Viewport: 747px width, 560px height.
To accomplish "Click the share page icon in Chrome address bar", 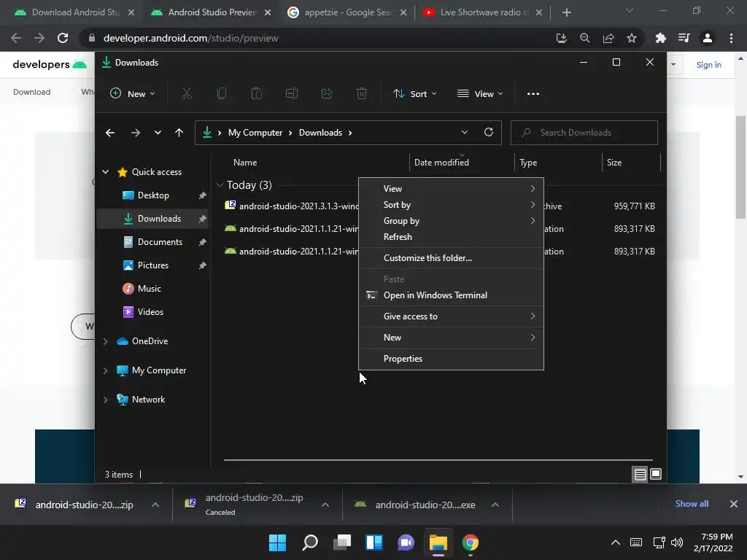I will pyautogui.click(x=608, y=38).
